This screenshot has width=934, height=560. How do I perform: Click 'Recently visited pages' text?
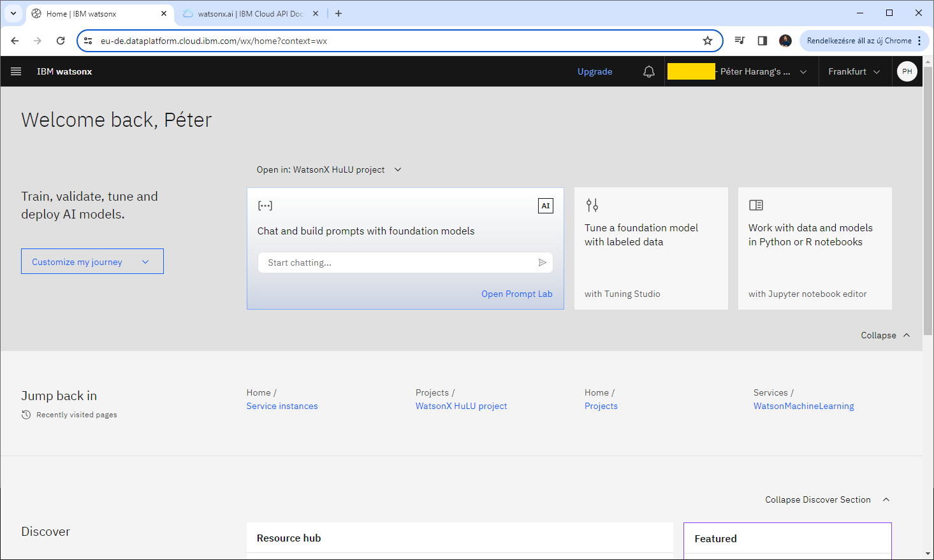point(77,415)
